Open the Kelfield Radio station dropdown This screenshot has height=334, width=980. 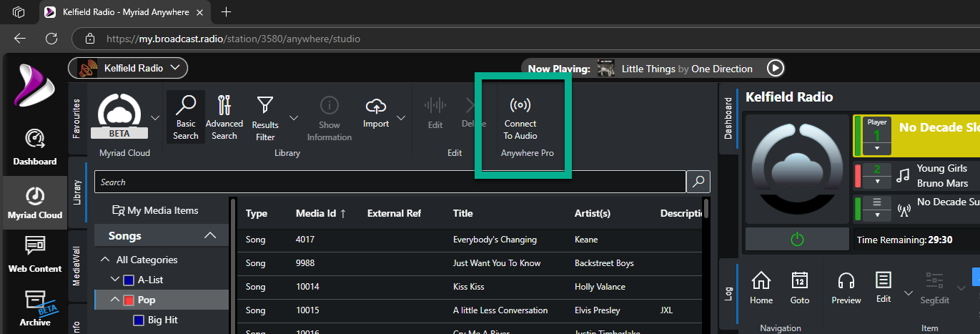tap(128, 69)
